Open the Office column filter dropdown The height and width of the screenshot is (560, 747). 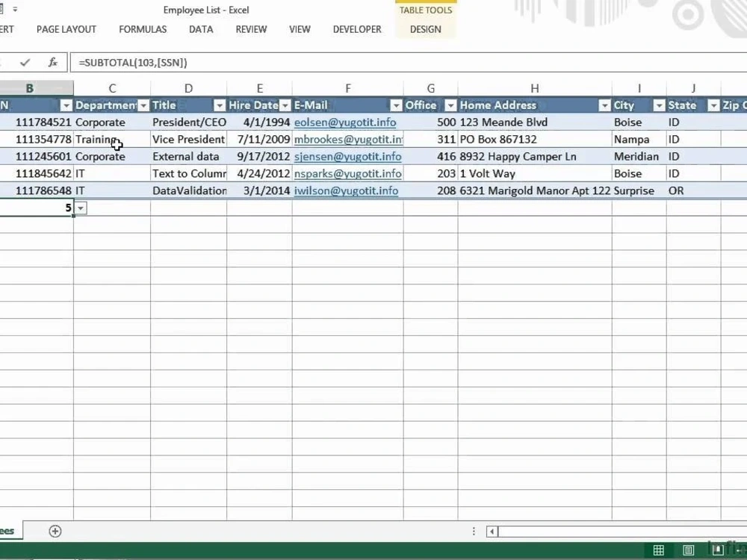(450, 105)
